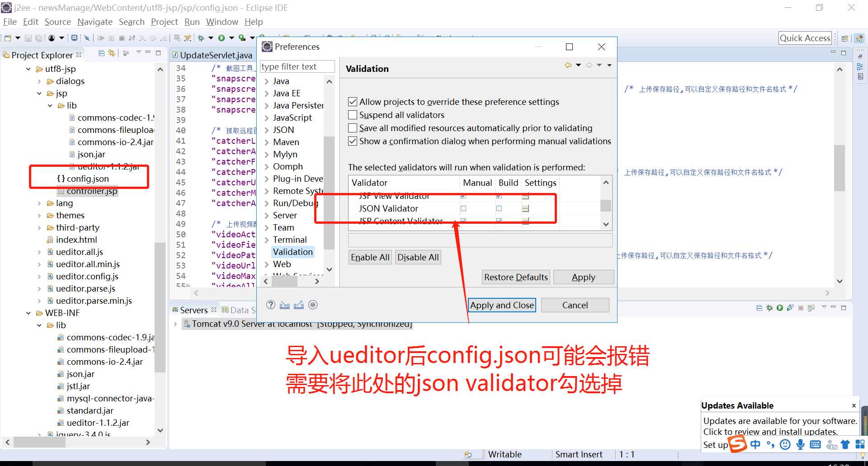The image size is (868, 466).
Task: Expand the Maven preferences node
Action: [x=267, y=142]
